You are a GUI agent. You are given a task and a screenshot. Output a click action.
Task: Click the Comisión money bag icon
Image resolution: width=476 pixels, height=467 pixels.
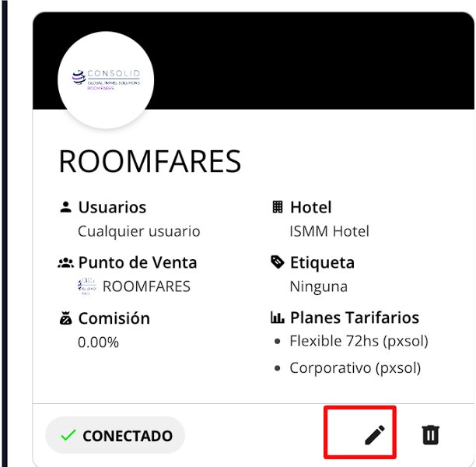tap(65, 318)
